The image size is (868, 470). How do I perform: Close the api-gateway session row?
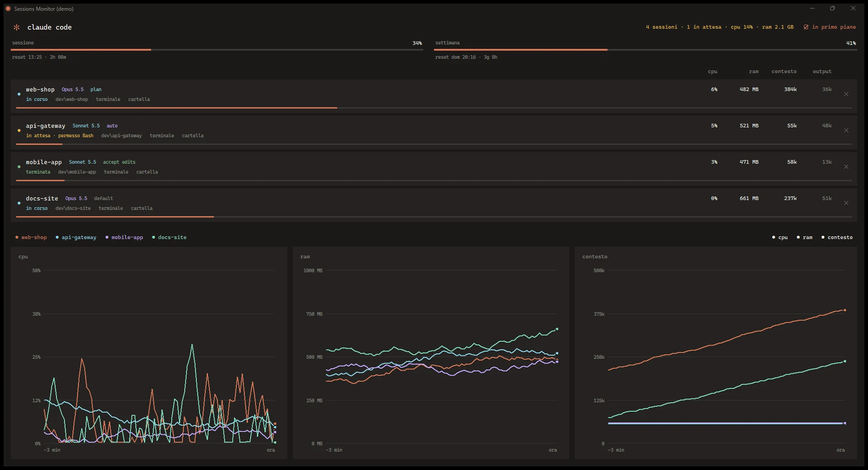[846, 131]
